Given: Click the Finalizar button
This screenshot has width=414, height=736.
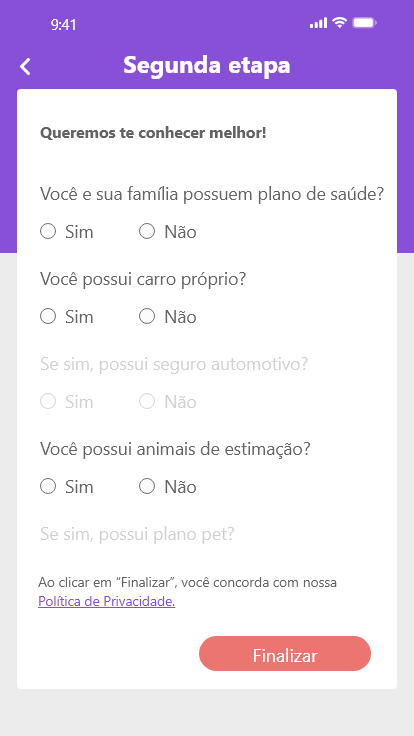Looking at the screenshot, I should pos(285,654).
